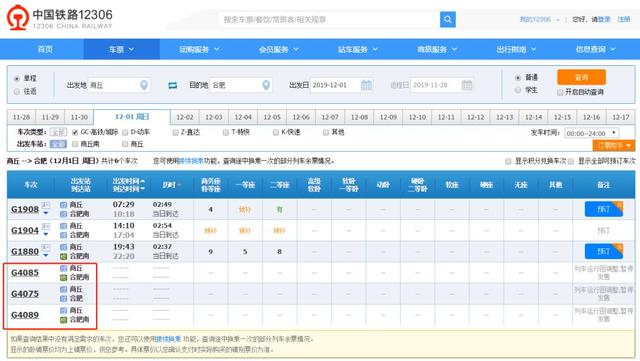
Task: Click the register link
Action: (x=624, y=20)
